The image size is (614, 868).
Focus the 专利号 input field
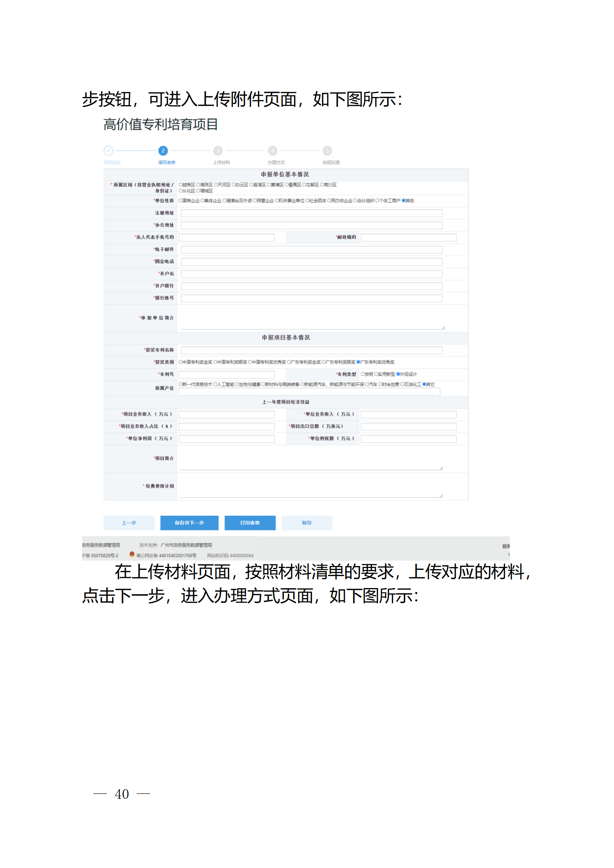tap(226, 374)
